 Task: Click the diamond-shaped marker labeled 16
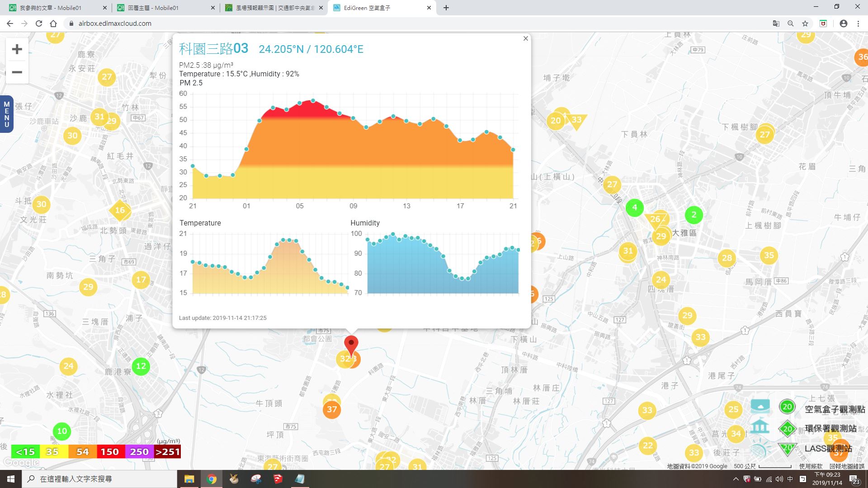coord(120,210)
